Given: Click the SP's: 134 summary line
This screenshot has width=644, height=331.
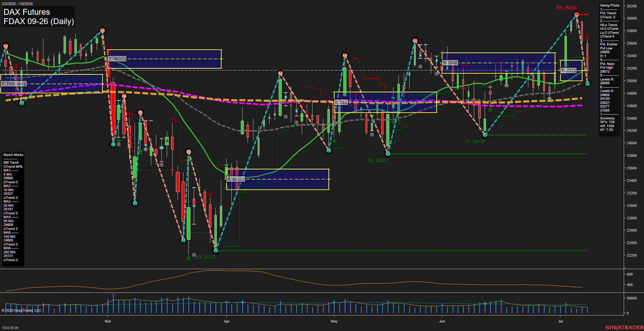Looking at the screenshot, I should pyautogui.click(x=607, y=122).
